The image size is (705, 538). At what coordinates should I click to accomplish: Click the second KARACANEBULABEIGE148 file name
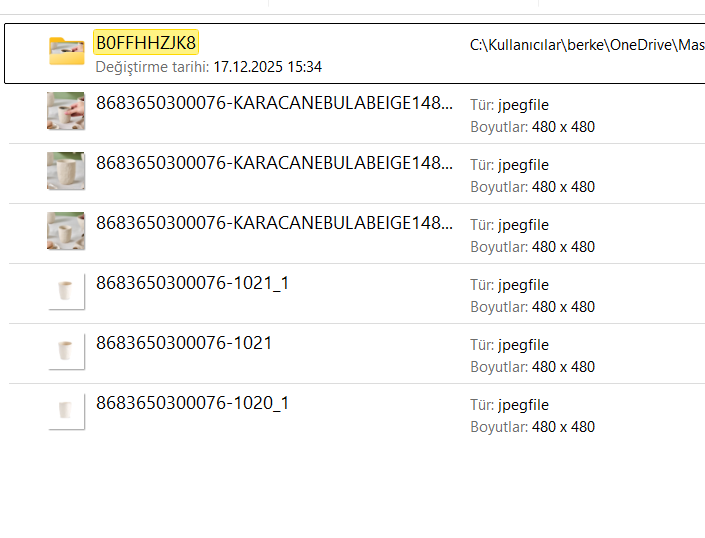point(274,163)
